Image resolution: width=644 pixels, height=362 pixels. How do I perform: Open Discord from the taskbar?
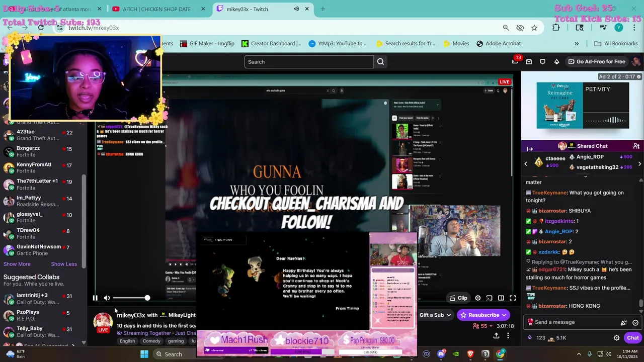point(441,354)
